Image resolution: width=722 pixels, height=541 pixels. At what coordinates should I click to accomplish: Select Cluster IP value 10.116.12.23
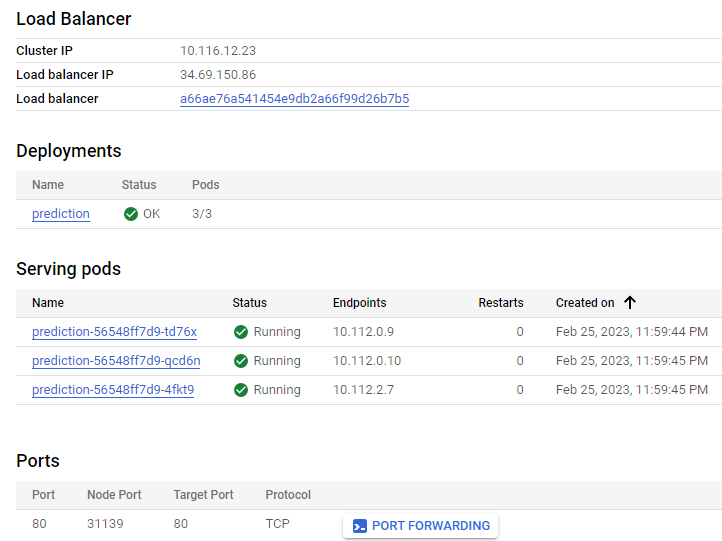coord(218,51)
